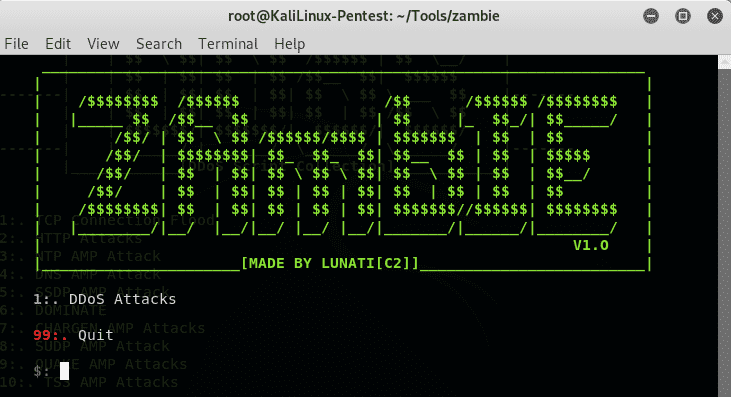Click the "1:. DDoS Attacks" menu line
Viewport: 731px width, 397px height.
pyautogui.click(x=104, y=299)
